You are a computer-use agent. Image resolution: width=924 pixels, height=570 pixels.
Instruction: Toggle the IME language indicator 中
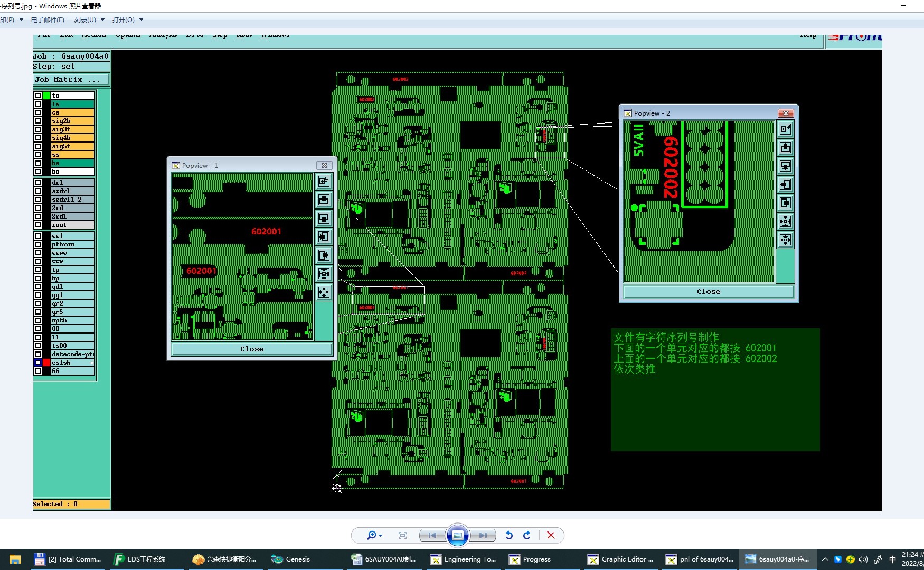[x=892, y=559]
